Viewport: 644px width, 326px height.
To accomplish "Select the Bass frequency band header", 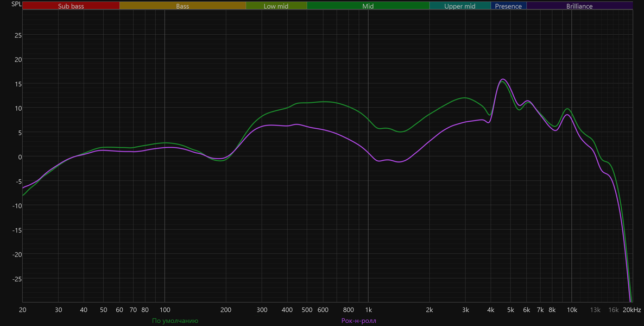I will pos(183,6).
